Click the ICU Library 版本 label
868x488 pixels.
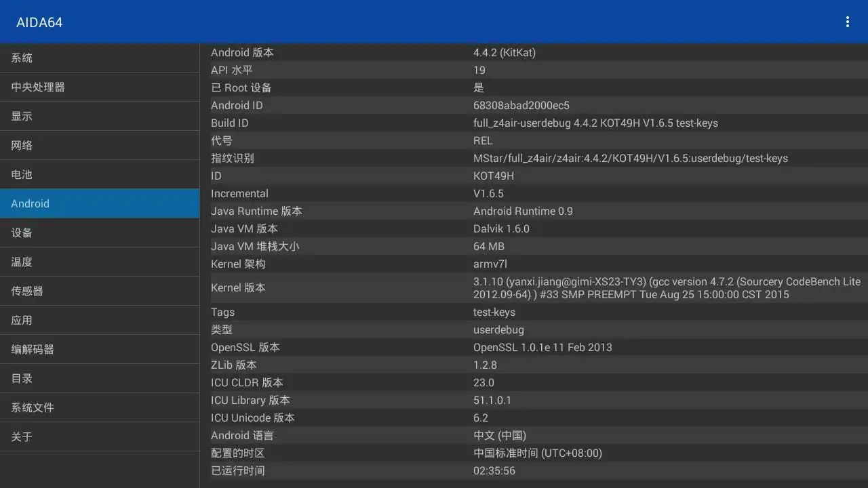(250, 400)
